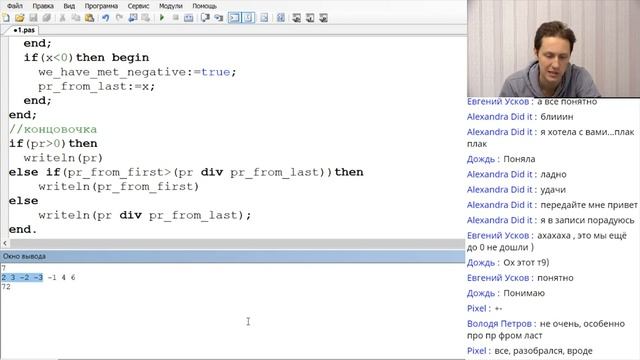This screenshot has height=360, width=640.
Task: Click the editor horizontal scrollbar track
Action: 237,243
